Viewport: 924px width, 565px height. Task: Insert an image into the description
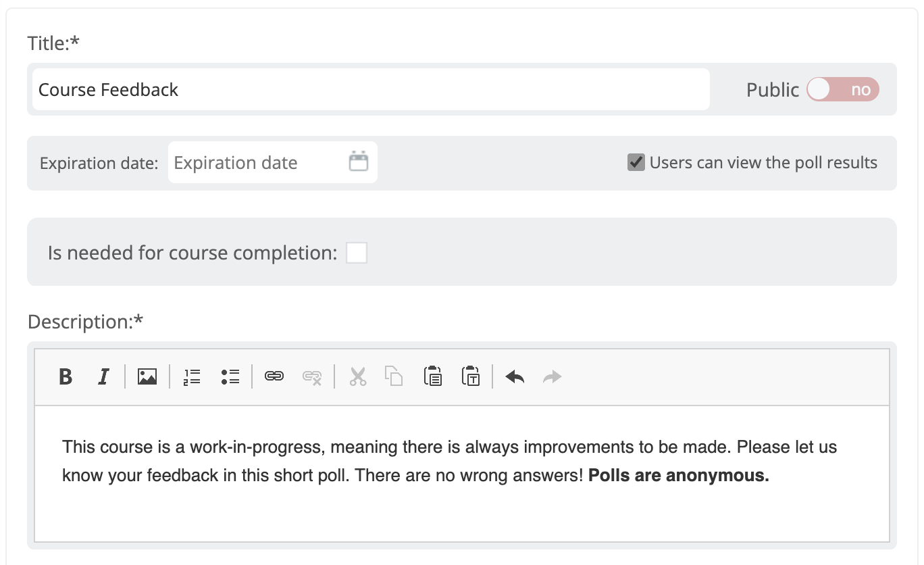147,376
